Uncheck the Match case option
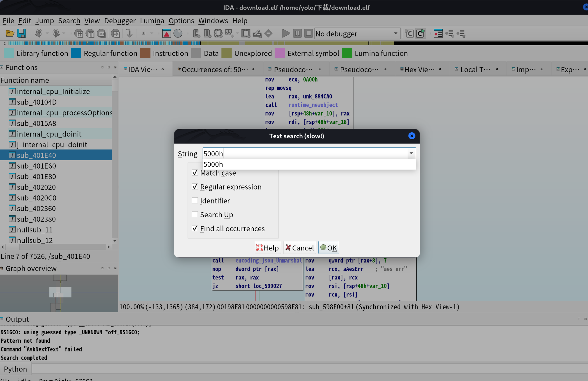This screenshot has width=588, height=381. coord(195,172)
